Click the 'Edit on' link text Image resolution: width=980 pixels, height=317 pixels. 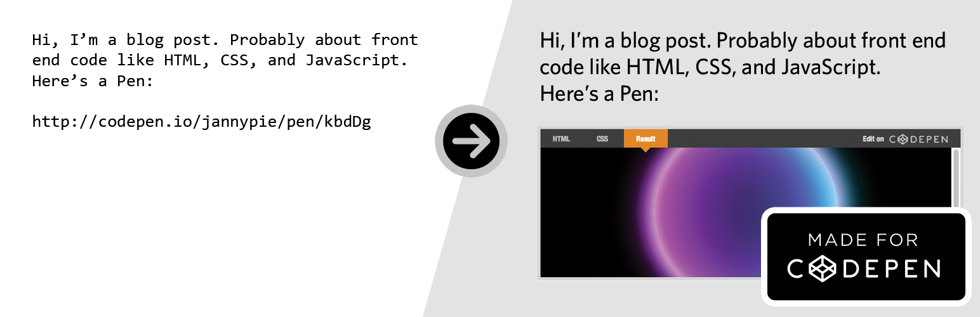tap(873, 139)
